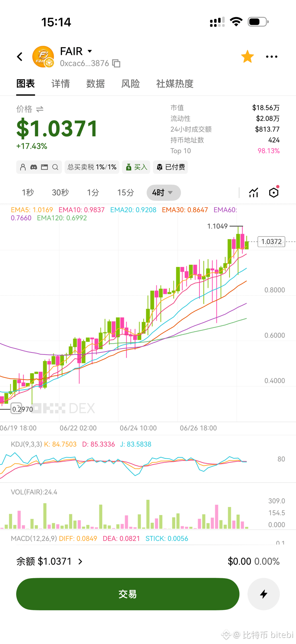The image size is (296, 644).
Task: Tap the EMA10: 0.9837 indicator label
Action: [82, 210]
